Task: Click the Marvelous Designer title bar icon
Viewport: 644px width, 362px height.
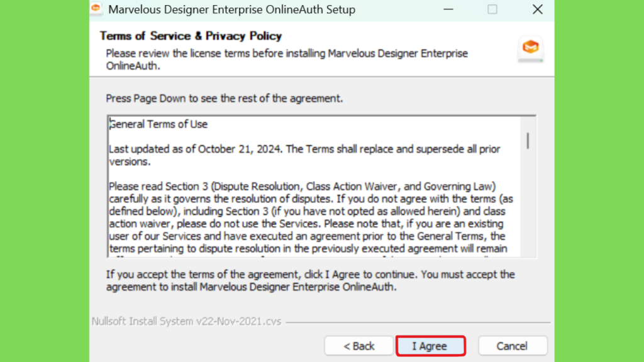Action: pyautogui.click(x=96, y=9)
